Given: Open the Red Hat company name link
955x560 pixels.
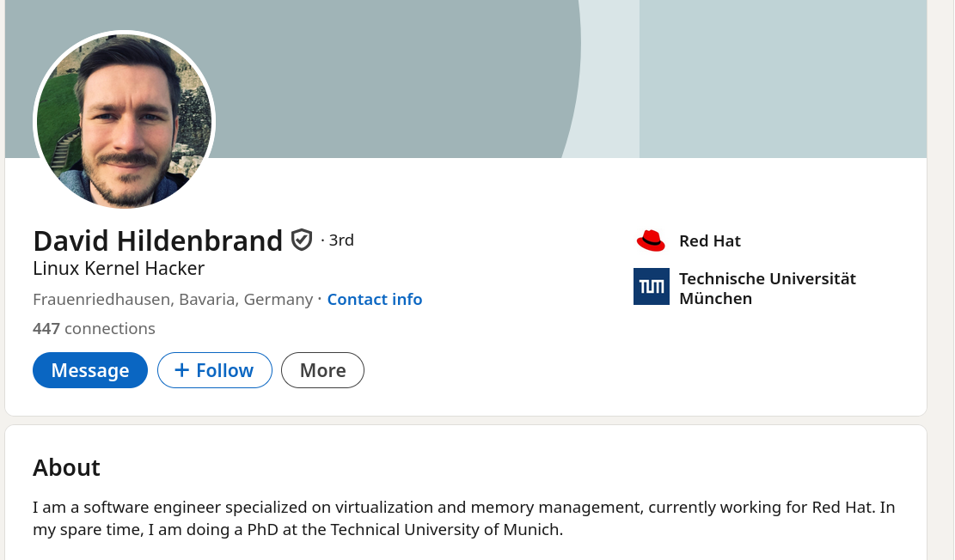Looking at the screenshot, I should [709, 241].
